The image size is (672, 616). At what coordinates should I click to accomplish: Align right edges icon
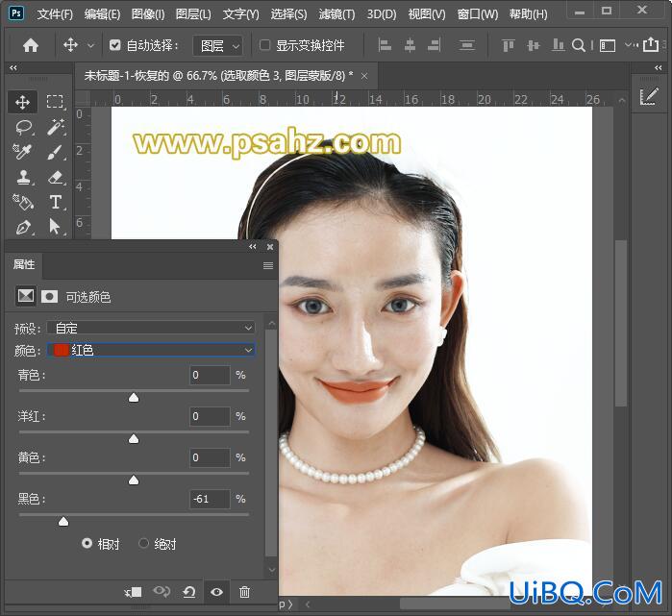click(x=434, y=45)
